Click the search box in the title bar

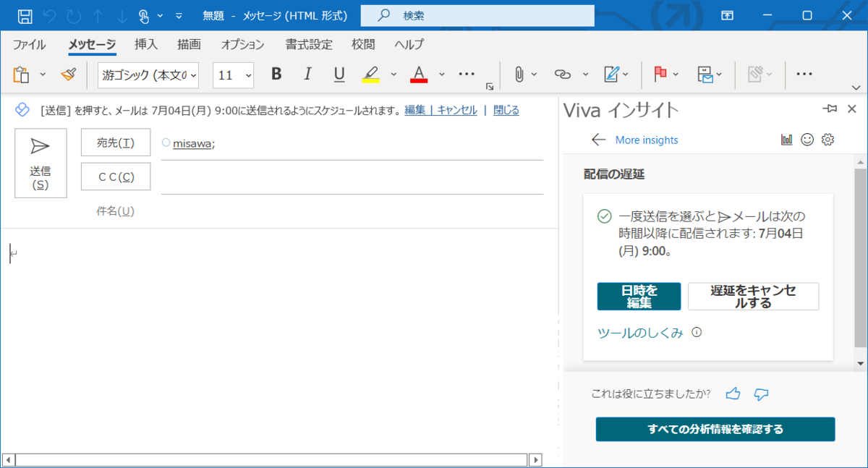pos(477,15)
